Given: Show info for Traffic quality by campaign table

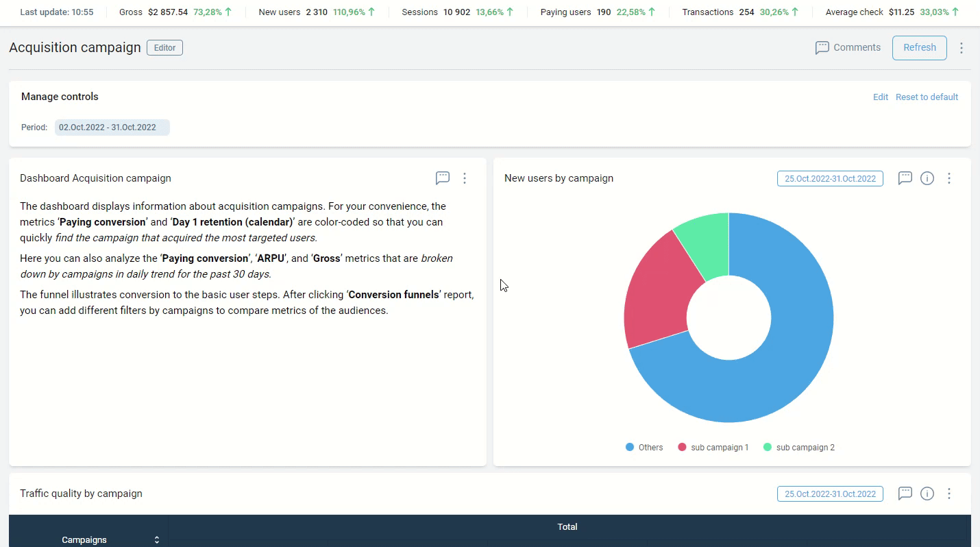Looking at the screenshot, I should tap(927, 494).
